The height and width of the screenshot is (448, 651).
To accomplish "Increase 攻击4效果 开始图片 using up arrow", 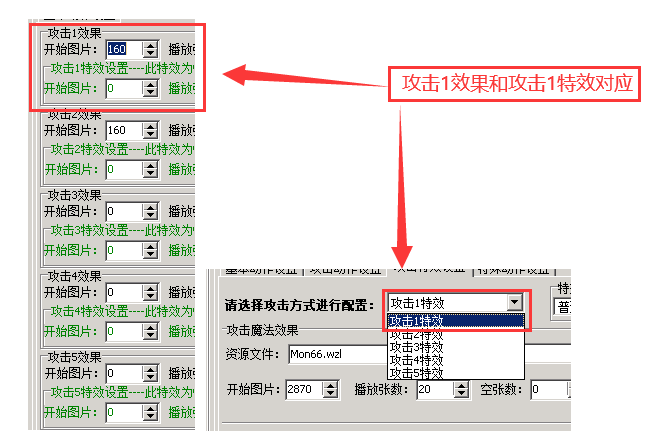I will (150, 288).
